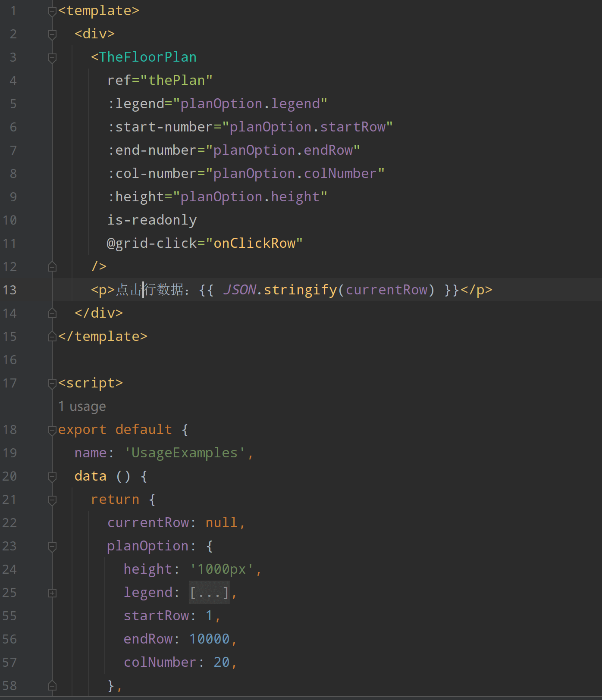Click fold end marker beside the /> line

coord(52,267)
